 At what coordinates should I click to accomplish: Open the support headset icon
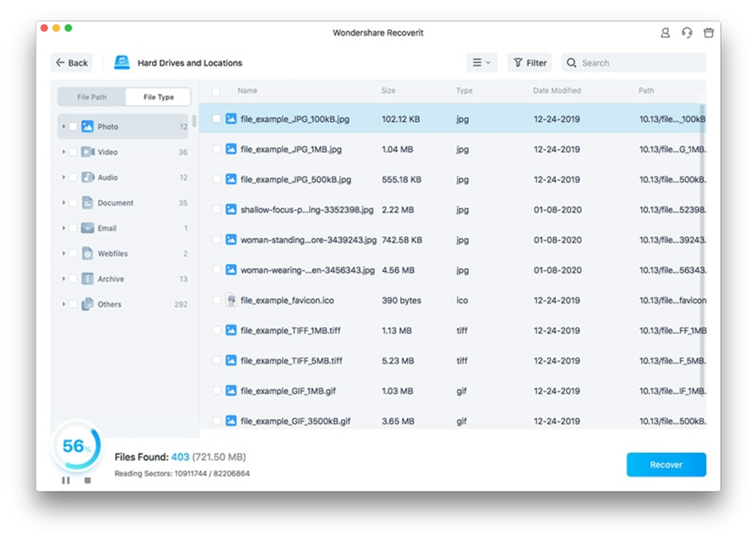pos(687,33)
